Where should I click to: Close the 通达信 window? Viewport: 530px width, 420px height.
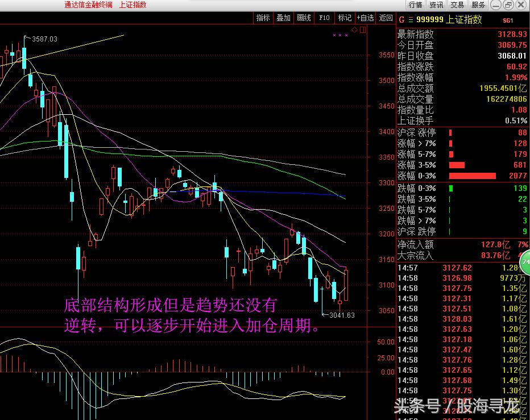tap(521, 5)
